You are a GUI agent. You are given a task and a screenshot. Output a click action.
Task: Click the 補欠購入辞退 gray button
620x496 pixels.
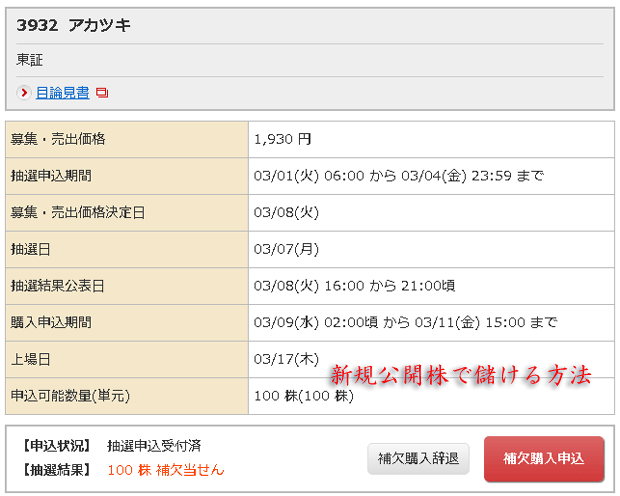click(418, 459)
